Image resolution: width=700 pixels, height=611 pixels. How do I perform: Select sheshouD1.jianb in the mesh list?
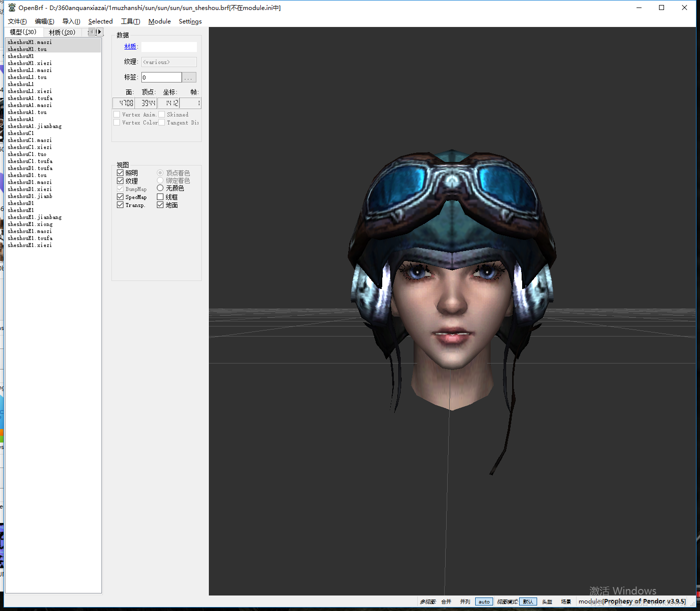tap(53, 196)
